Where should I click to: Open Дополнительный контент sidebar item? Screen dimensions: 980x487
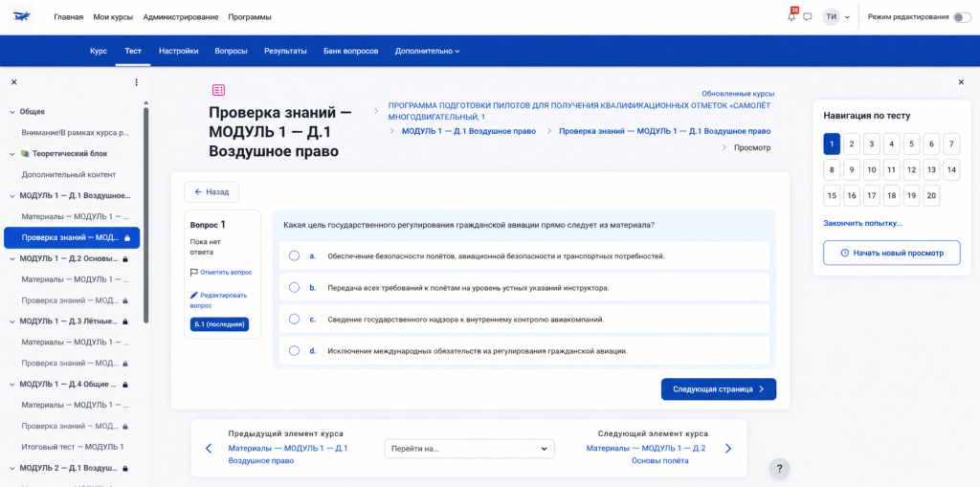69,174
